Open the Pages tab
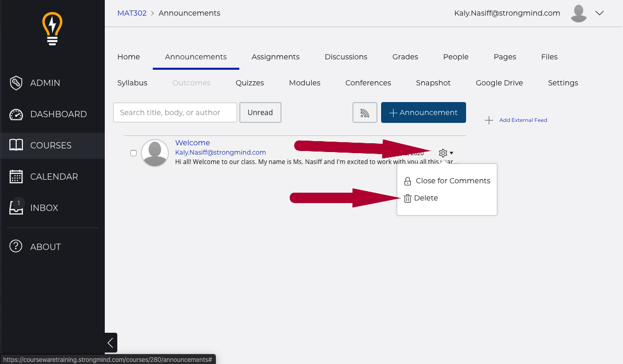The height and width of the screenshot is (364, 623). coord(505,57)
